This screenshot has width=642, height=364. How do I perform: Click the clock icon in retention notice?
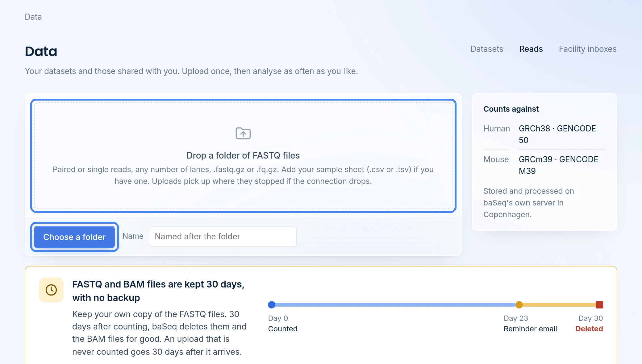51,290
